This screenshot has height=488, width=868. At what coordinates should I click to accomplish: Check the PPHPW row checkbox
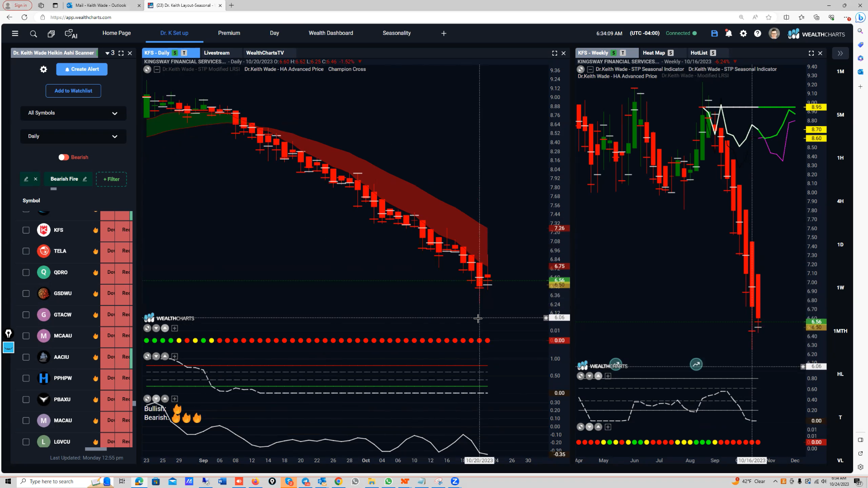[26, 378]
